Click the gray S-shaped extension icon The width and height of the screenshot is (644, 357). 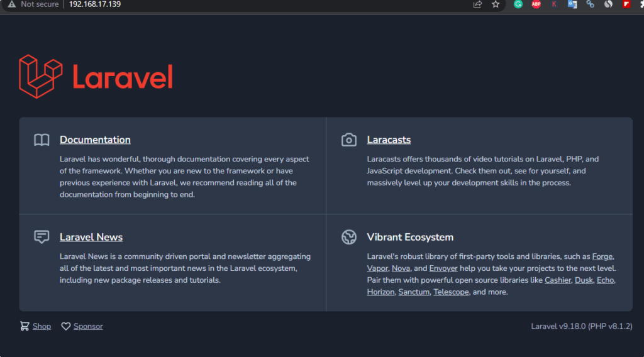[608, 4]
